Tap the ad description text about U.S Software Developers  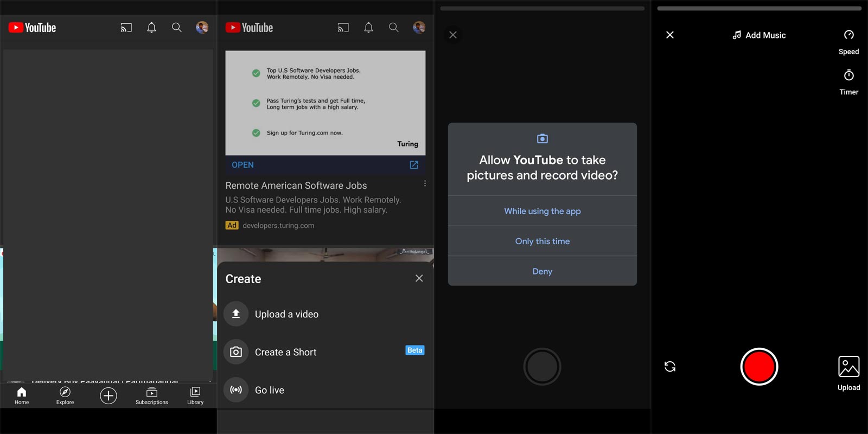[x=313, y=205]
